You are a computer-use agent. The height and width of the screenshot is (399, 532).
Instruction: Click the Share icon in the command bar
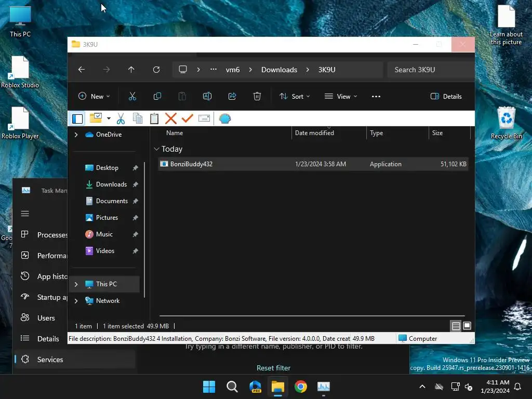[x=232, y=96]
